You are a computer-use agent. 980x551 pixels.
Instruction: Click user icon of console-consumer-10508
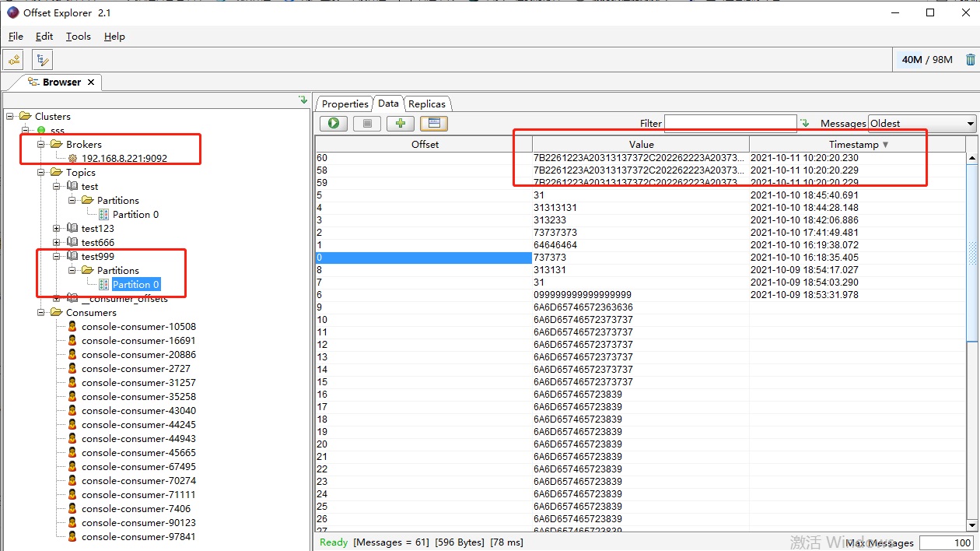72,326
